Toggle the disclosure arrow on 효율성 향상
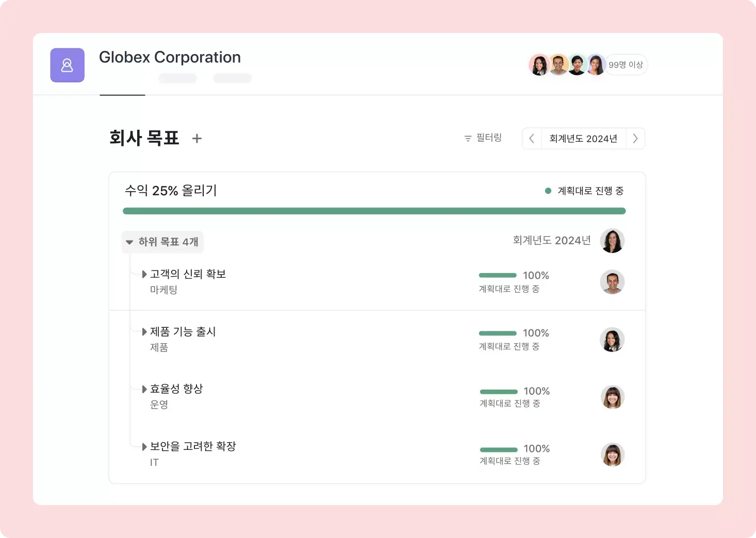 coord(144,389)
